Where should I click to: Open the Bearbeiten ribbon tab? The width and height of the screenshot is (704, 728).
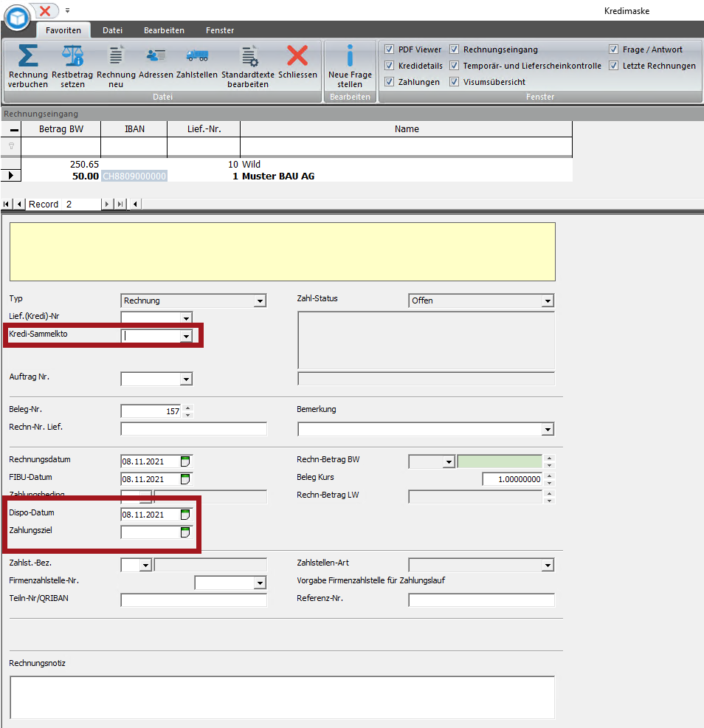[164, 30]
